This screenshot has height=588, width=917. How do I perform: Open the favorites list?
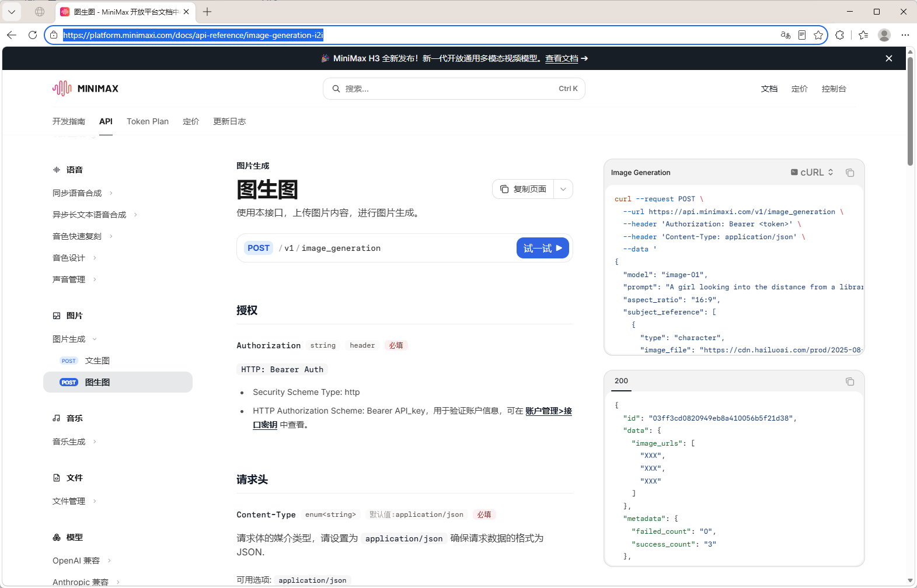(863, 35)
